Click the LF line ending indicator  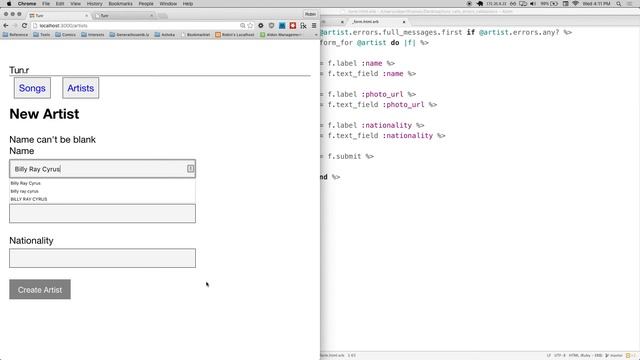tap(549, 356)
